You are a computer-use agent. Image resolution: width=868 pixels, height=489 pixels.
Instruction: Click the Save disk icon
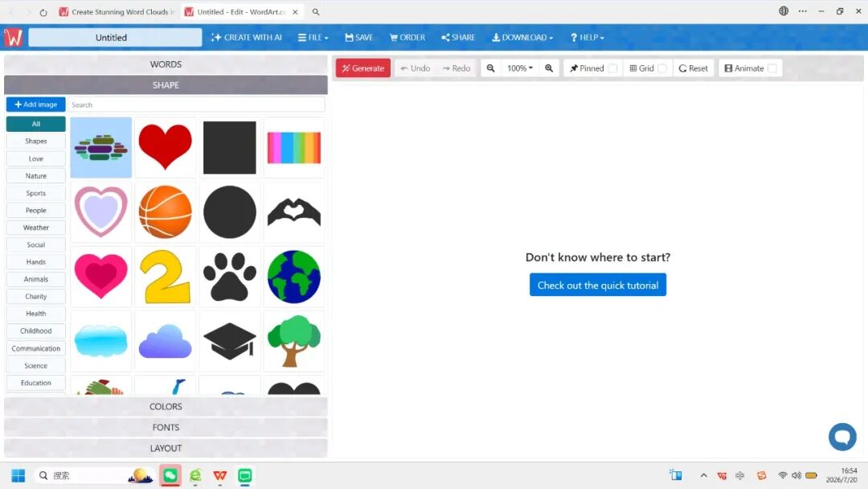click(349, 38)
